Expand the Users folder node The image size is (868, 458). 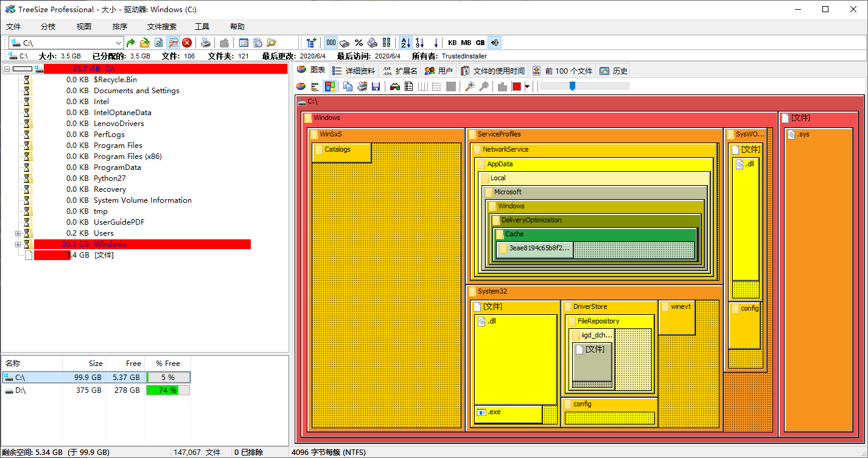pos(18,233)
